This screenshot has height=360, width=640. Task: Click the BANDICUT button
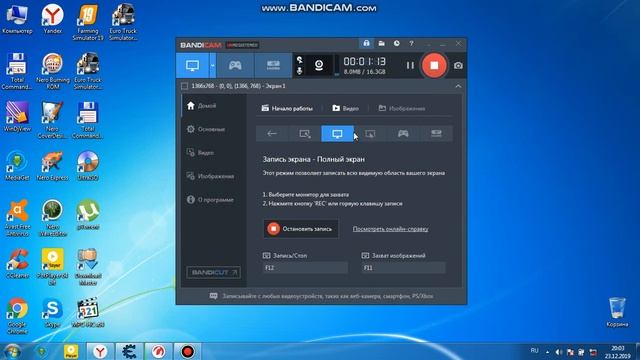point(213,272)
